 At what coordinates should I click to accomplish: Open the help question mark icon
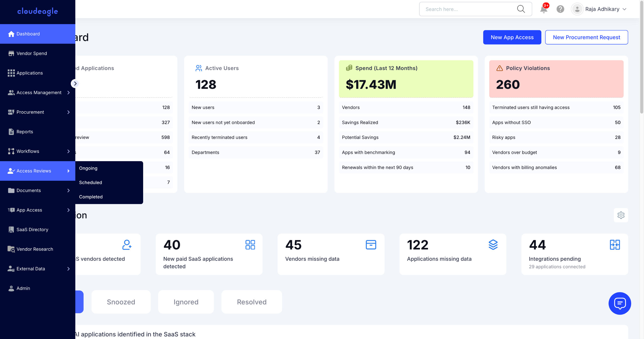point(560,9)
